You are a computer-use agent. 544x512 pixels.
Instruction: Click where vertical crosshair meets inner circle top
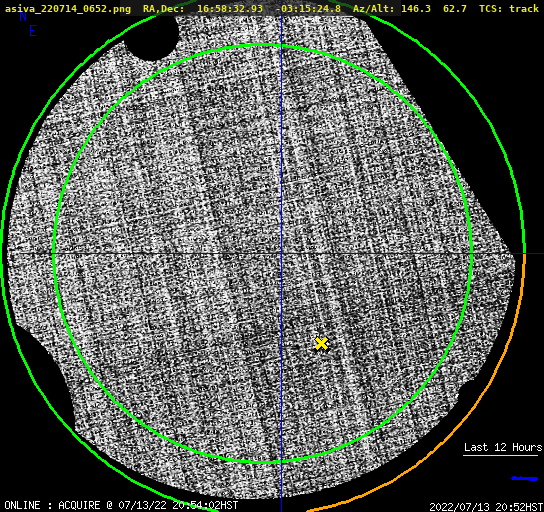coord(281,45)
